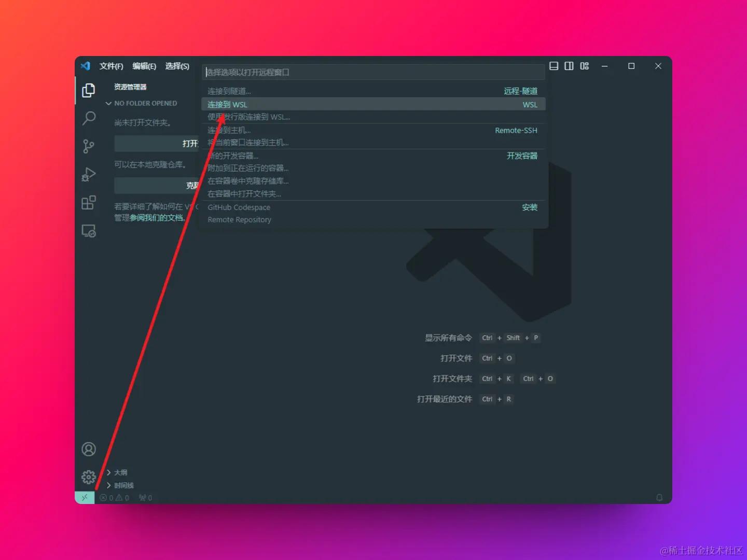Click the clone repository button

click(x=157, y=186)
